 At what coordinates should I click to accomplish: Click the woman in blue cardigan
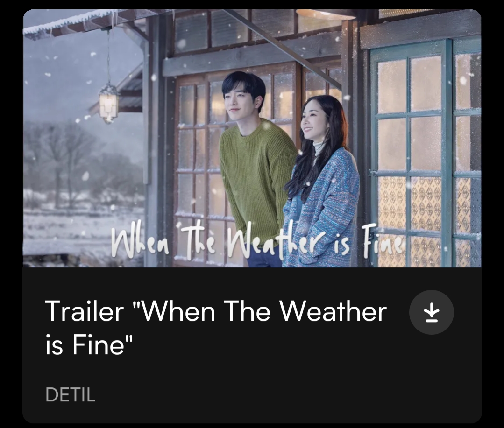pyautogui.click(x=321, y=183)
